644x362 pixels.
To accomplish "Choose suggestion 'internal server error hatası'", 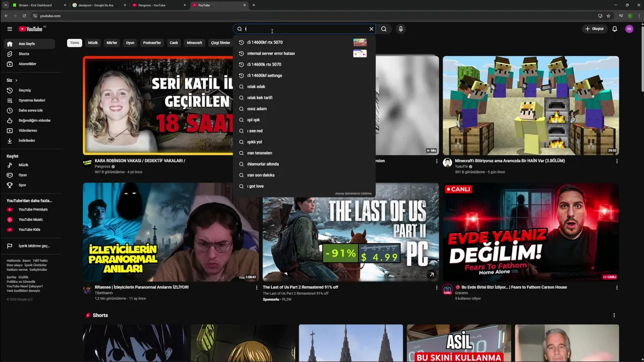I will click(304, 53).
